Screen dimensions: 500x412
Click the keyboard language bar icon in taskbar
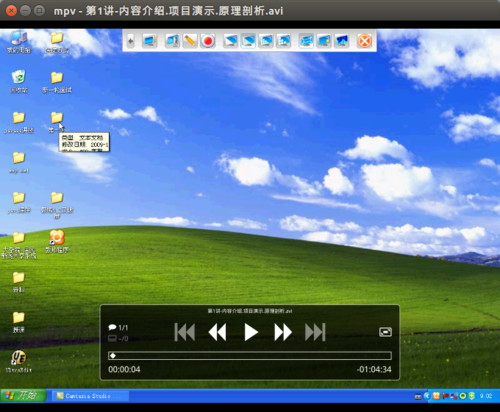point(418,396)
